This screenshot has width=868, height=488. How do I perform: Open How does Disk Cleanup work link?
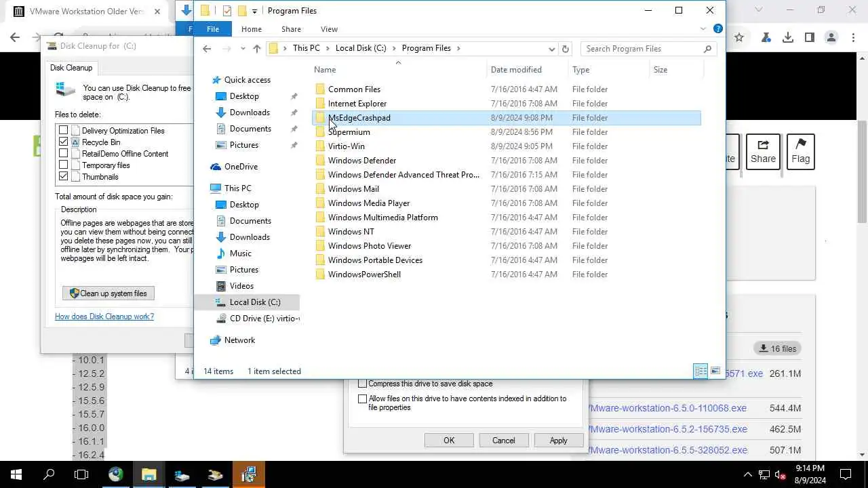(x=104, y=317)
